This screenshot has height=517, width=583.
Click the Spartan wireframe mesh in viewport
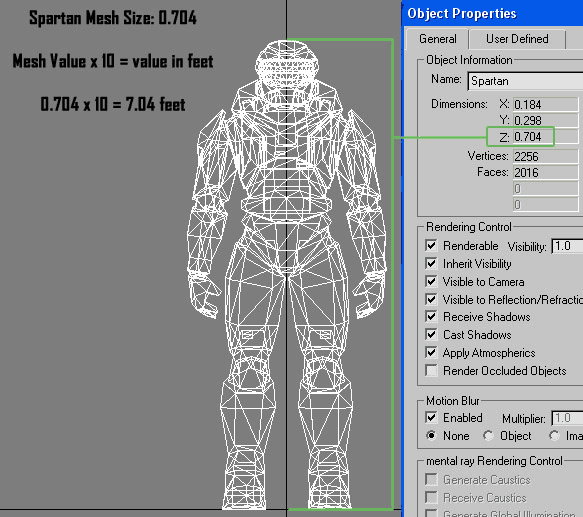point(286,275)
